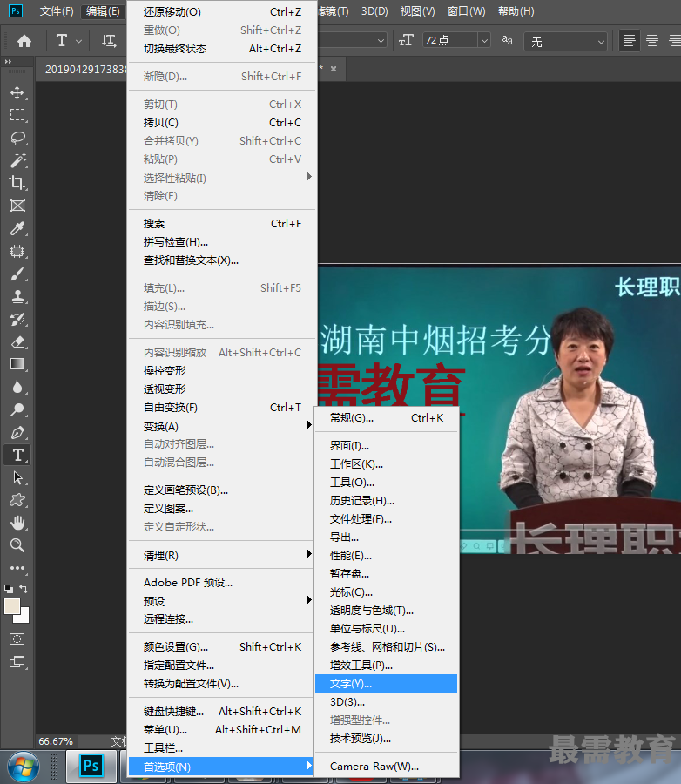Select the Gradient tool
681x784 pixels.
(17, 364)
